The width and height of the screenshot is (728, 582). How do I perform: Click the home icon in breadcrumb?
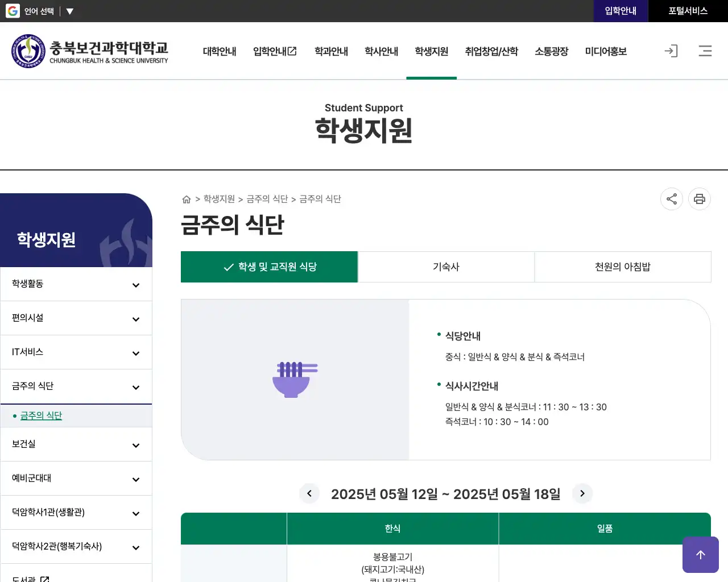[x=186, y=199]
